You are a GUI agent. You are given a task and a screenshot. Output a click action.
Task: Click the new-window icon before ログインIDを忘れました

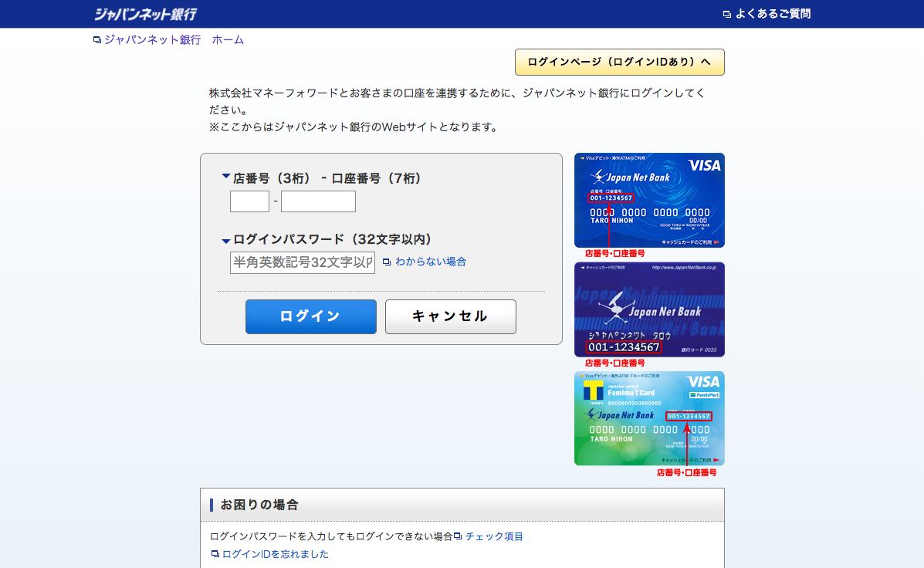215,554
